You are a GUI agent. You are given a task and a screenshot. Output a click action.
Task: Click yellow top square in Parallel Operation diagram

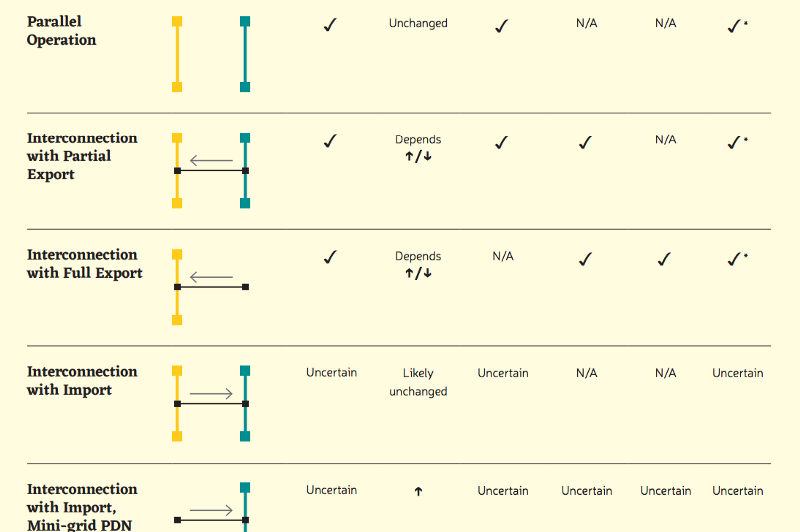pos(177,21)
